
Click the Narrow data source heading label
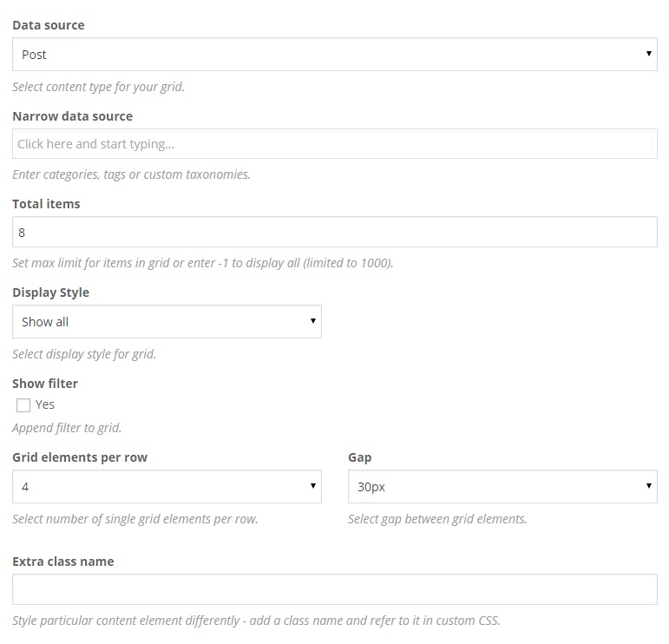point(73,116)
